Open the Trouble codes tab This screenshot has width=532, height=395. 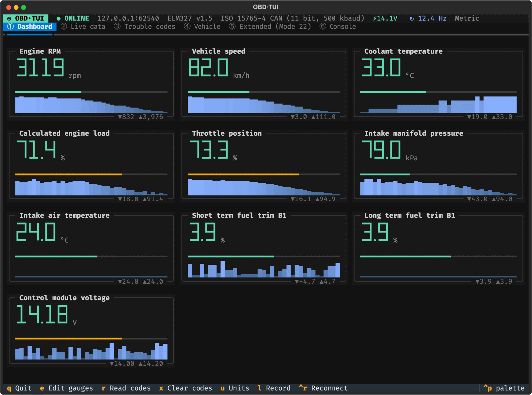145,27
